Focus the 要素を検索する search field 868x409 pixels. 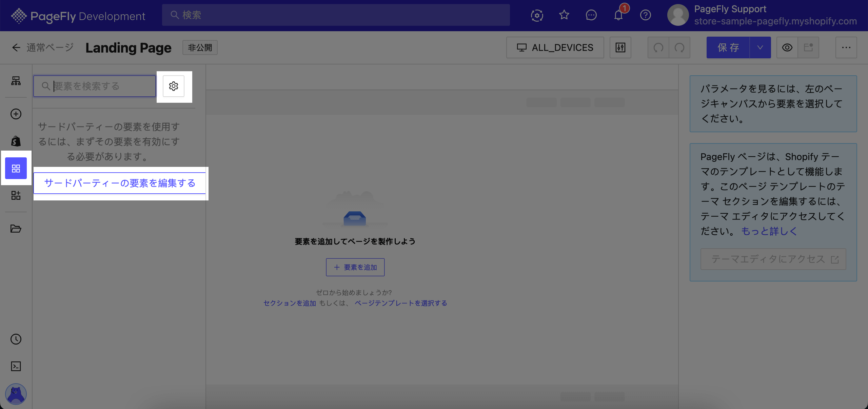pos(95,86)
